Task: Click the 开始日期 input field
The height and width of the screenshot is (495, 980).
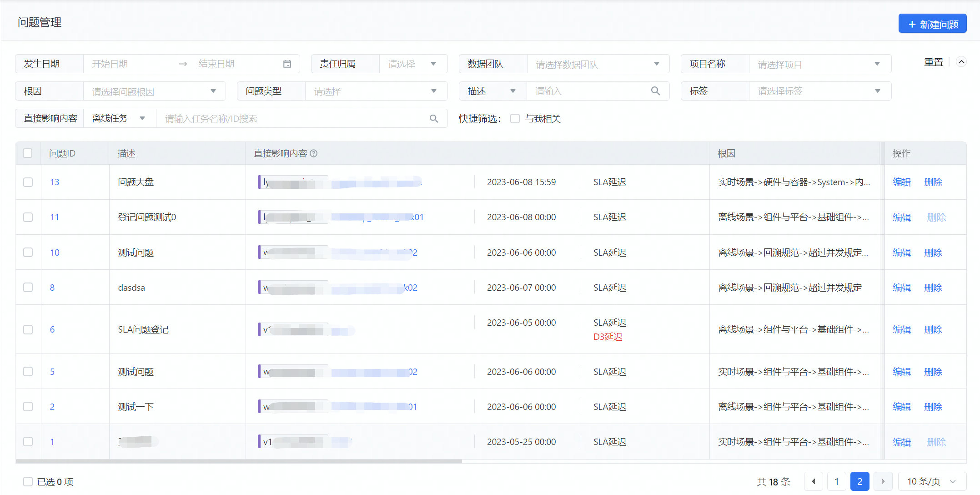Action: pyautogui.click(x=130, y=64)
